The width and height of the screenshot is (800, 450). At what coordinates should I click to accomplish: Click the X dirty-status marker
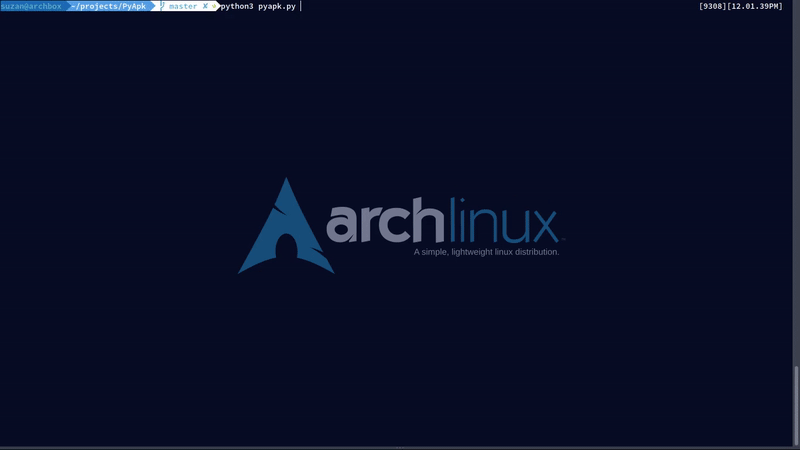pos(205,6)
